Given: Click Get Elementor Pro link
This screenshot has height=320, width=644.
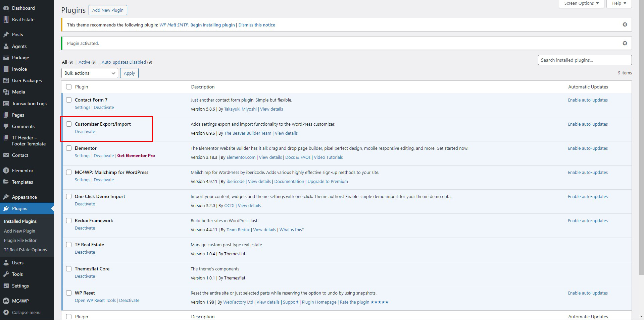Looking at the screenshot, I should [136, 155].
